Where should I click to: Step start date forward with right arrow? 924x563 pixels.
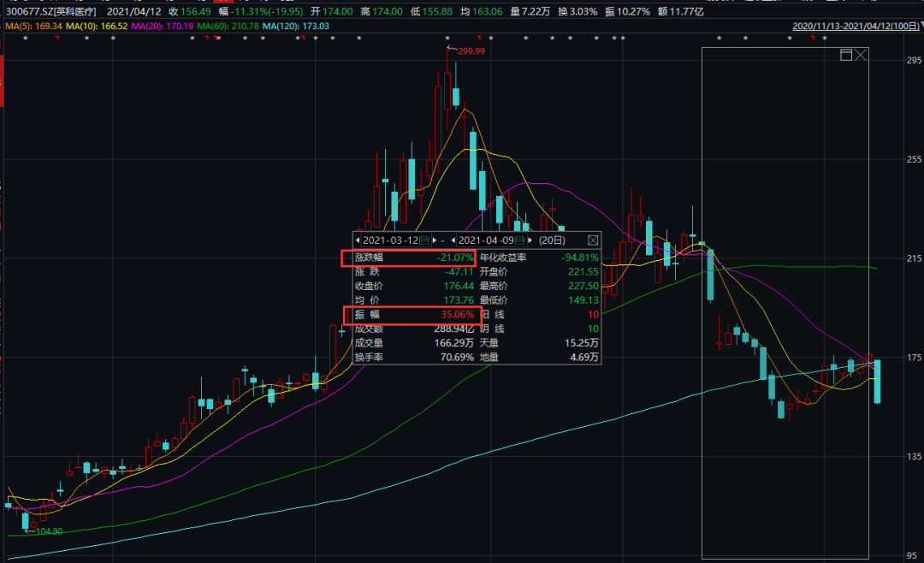coord(435,240)
